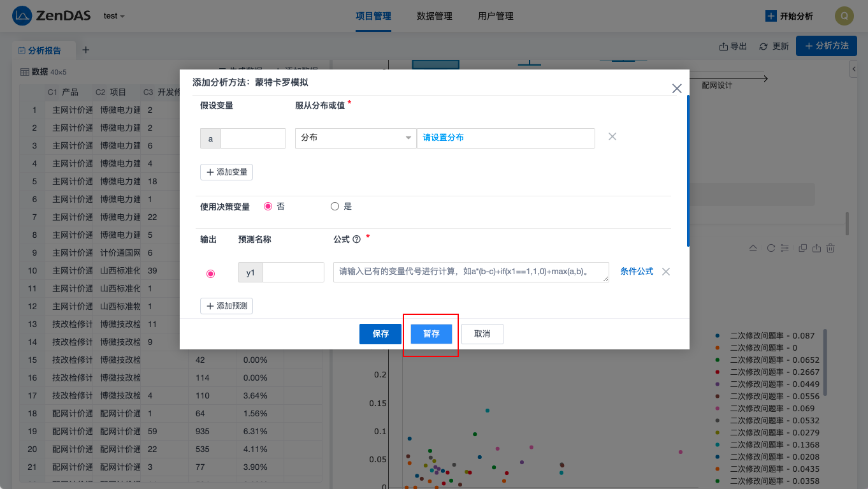Click the y1 formula input box
868x489 pixels.
[x=470, y=272]
